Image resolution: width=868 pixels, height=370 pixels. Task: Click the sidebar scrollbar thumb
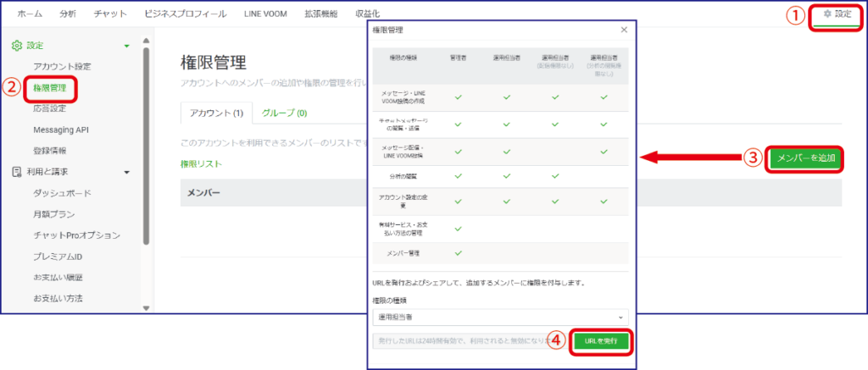pos(146,146)
